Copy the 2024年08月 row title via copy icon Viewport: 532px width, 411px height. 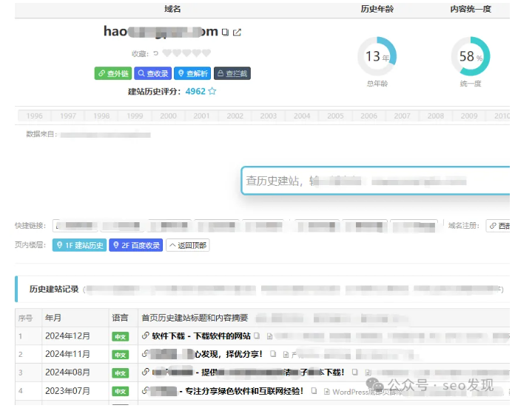[355, 372]
